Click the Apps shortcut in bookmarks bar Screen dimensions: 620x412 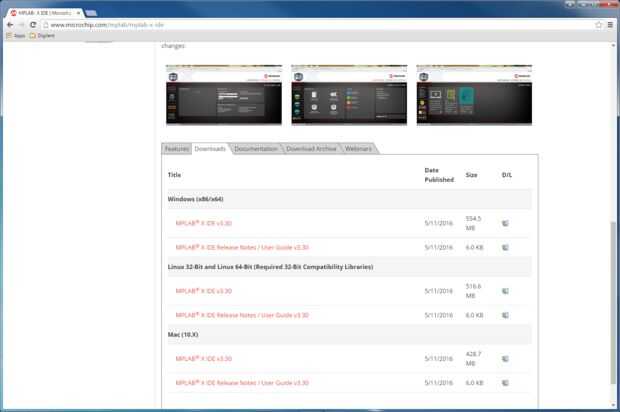16,36
